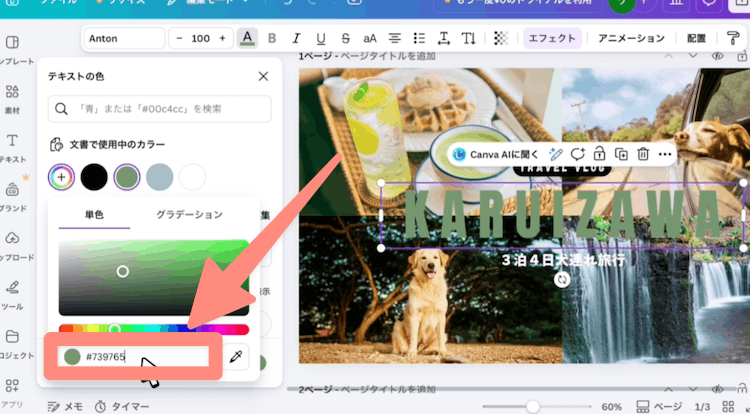
Task: Select the copy style paint roller
Action: [733, 38]
